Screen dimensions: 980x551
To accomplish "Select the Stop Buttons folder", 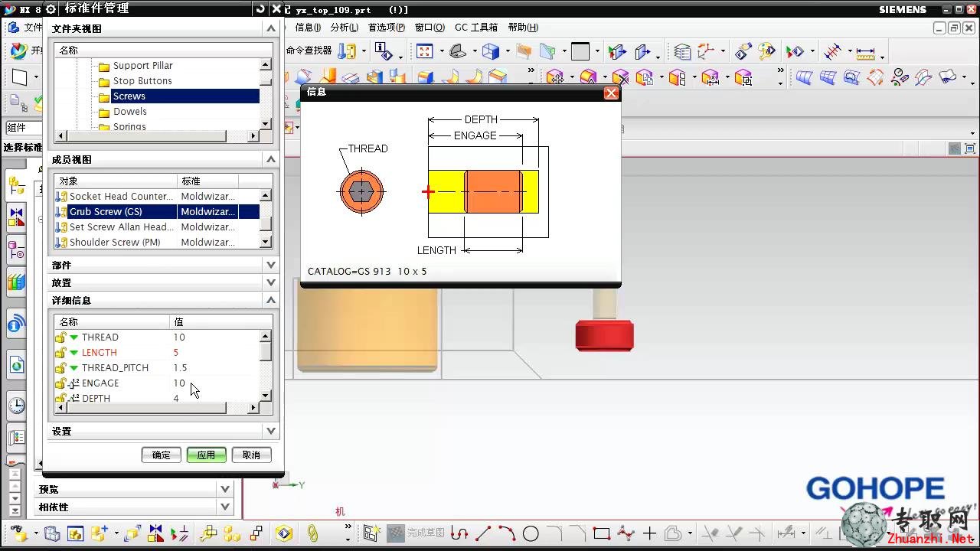I will (142, 81).
